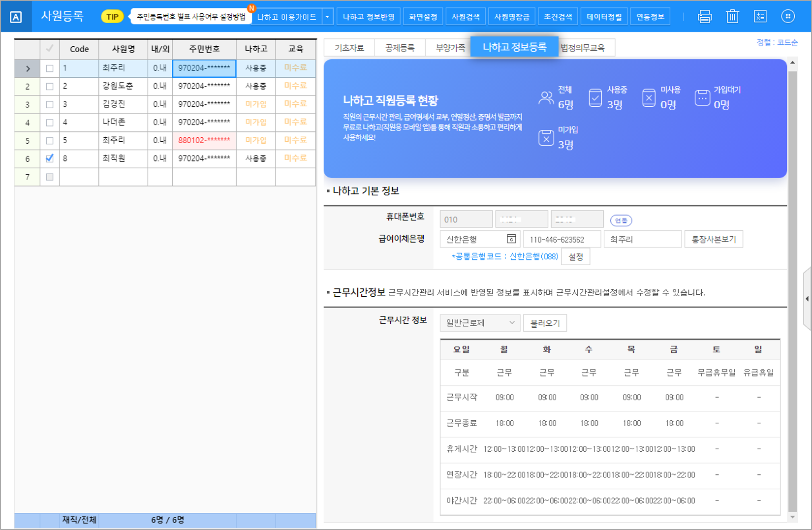The width and height of the screenshot is (812, 530).
Task: Select the 김경진 미가입 status cell
Action: (256, 104)
